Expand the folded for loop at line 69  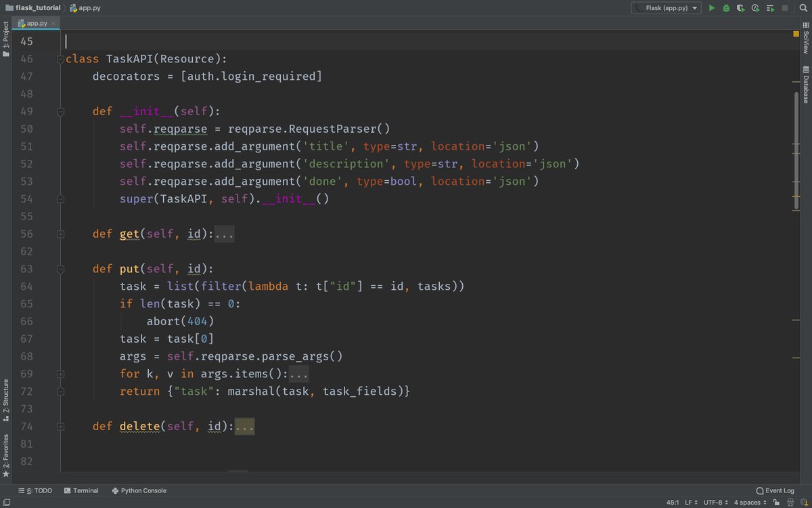pyautogui.click(x=60, y=374)
